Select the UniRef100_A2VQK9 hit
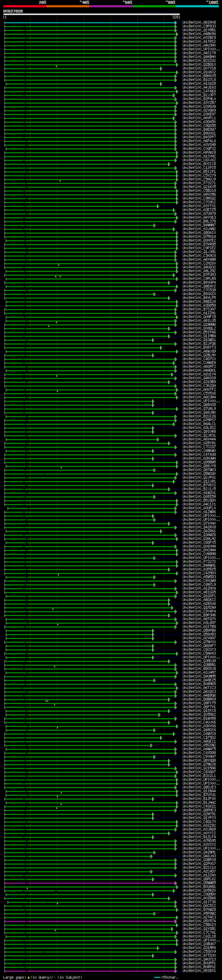Screen dimensions: 222x980 pyautogui.click(x=199, y=110)
